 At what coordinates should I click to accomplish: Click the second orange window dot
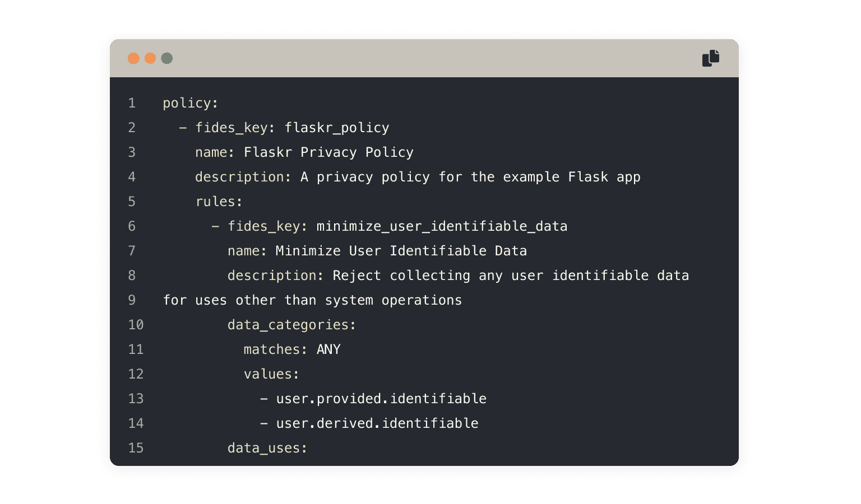pyautogui.click(x=150, y=58)
